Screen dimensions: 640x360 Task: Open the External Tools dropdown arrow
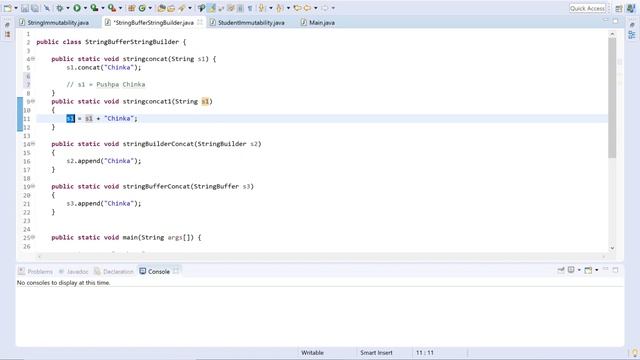tap(120, 8)
